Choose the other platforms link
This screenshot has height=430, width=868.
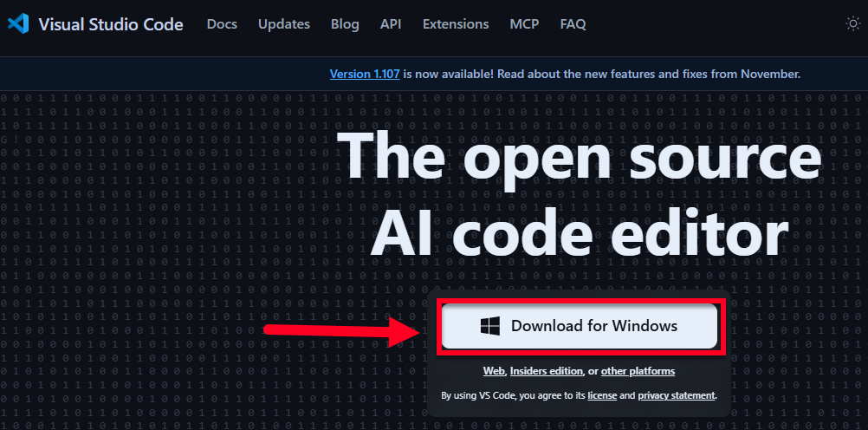638,371
